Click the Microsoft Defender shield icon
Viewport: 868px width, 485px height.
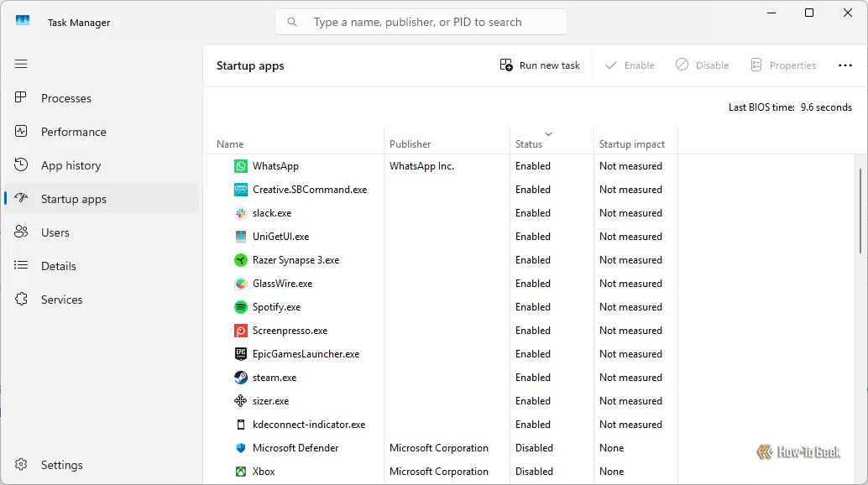[x=241, y=448]
